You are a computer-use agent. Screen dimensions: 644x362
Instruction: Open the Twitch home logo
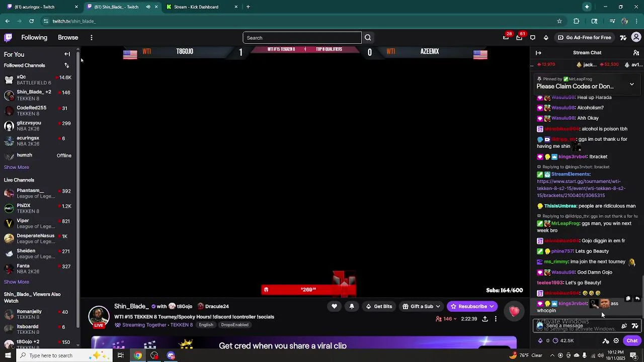click(x=8, y=38)
